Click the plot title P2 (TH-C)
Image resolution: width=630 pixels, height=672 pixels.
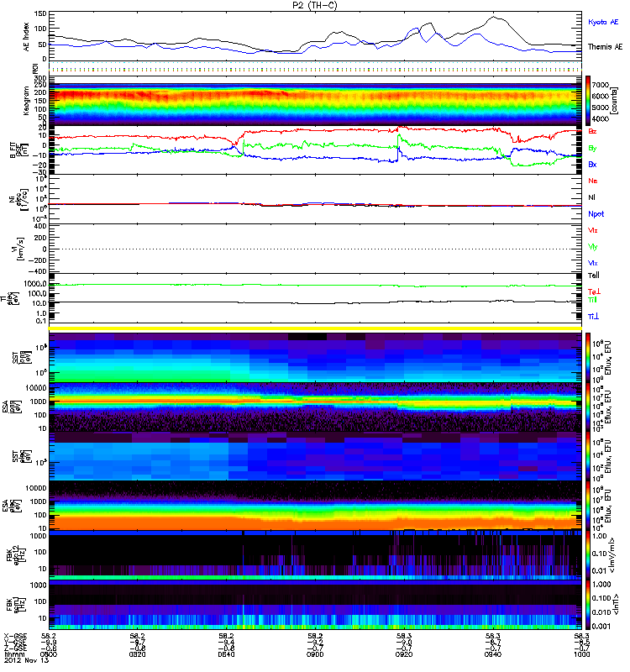tap(315, 5)
